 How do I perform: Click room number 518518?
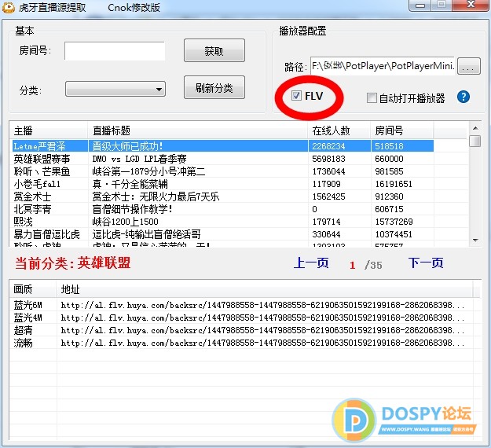point(389,146)
